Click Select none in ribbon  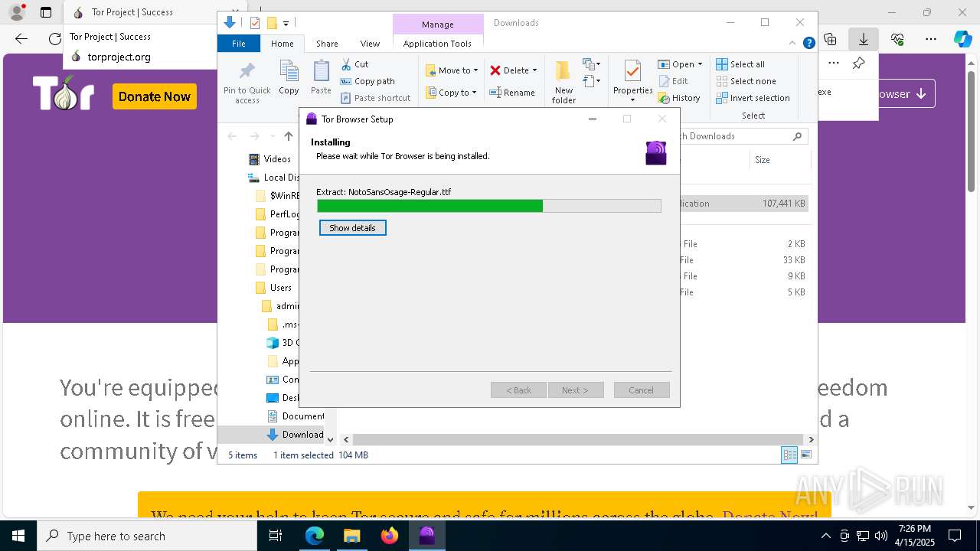coord(746,81)
